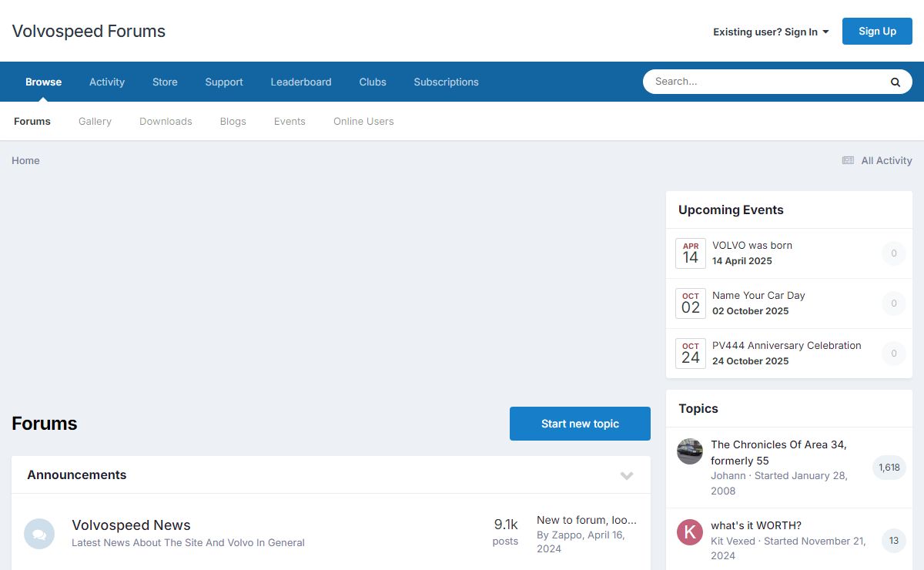Select the Online Users sub-tab
Screen dimensions: 924x570
(363, 121)
